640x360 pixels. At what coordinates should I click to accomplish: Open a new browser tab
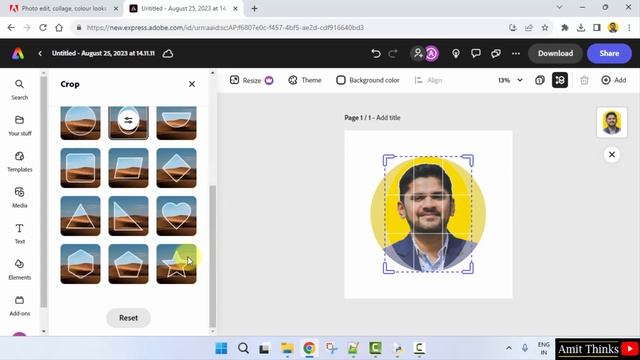tap(254, 9)
